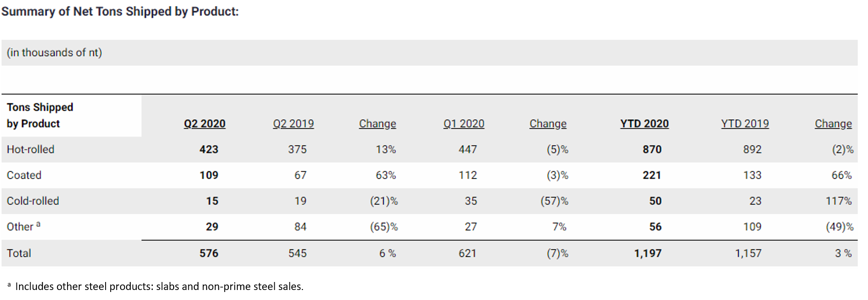Click the 'in thousands of nt' note
The height and width of the screenshot is (300, 868).
tap(54, 52)
